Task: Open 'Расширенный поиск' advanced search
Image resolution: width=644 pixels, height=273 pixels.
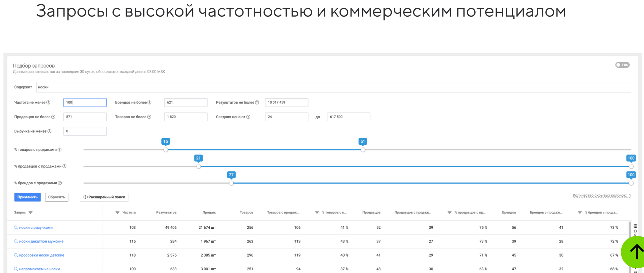Action: click(x=104, y=197)
